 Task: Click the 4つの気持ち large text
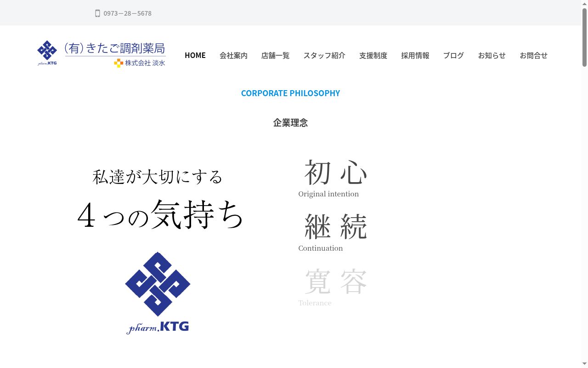(160, 214)
